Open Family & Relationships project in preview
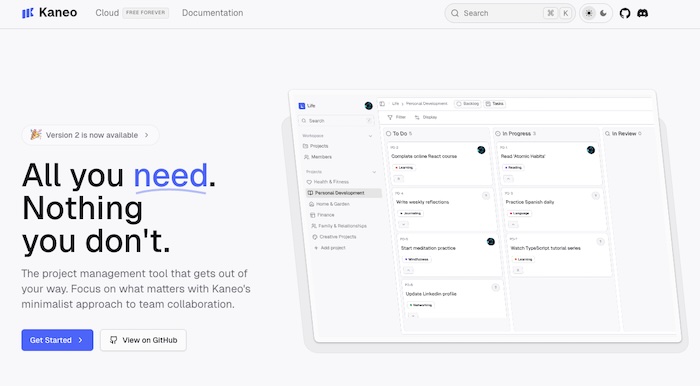Viewport: 700px width, 386px height. [339, 226]
